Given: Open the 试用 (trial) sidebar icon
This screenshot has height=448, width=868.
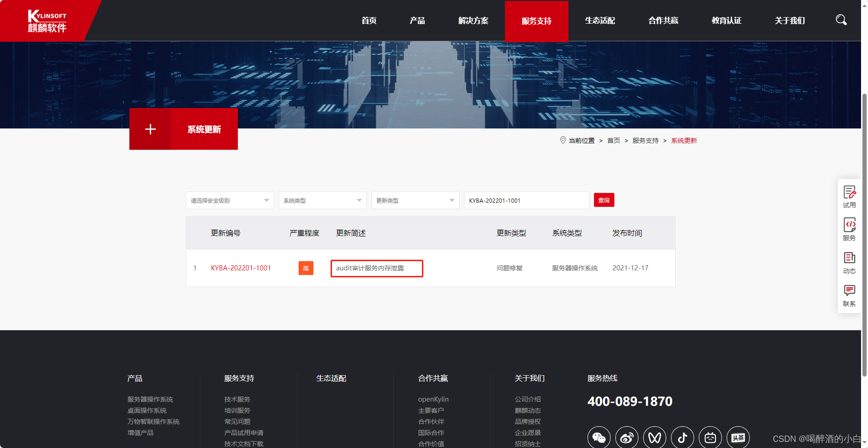Looking at the screenshot, I should click(x=849, y=196).
